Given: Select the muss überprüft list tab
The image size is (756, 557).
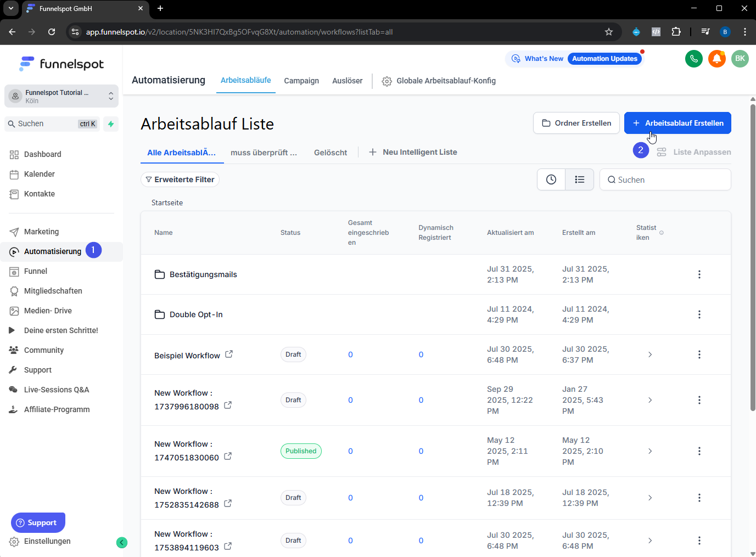Looking at the screenshot, I should coord(264,153).
